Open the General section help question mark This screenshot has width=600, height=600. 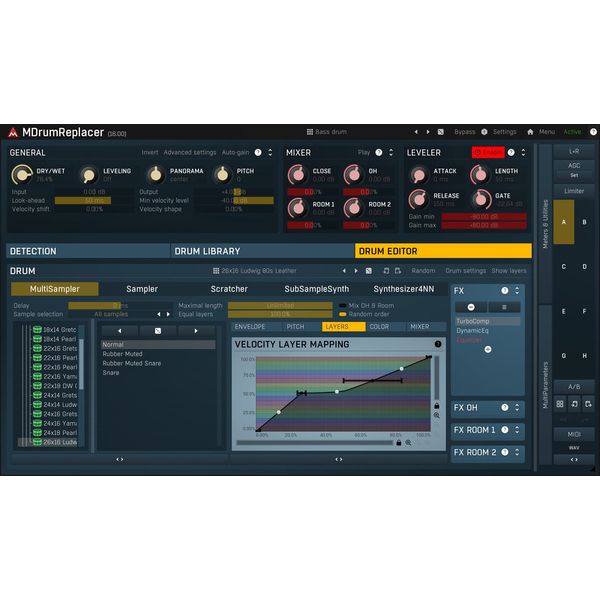(258, 152)
